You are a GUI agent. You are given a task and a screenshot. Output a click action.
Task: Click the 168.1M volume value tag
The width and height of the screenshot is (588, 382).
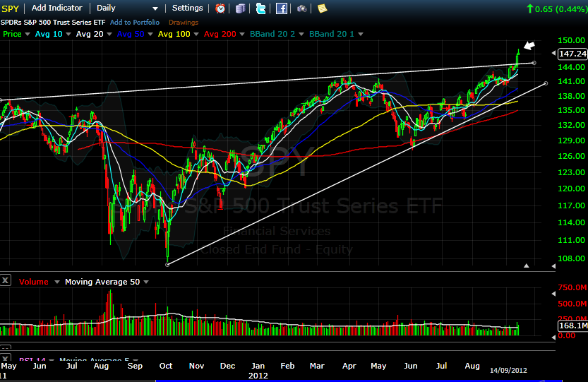coord(572,326)
